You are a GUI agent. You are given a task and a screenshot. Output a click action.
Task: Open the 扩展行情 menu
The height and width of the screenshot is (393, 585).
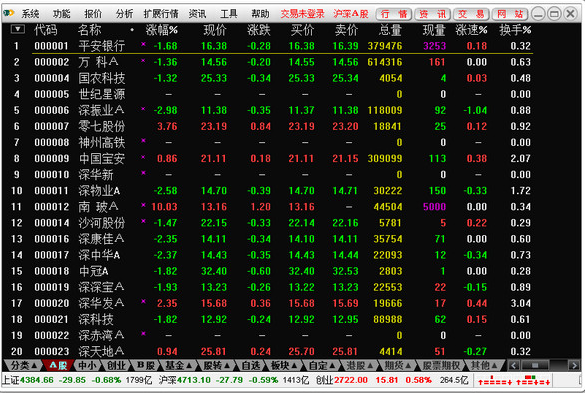161,14
